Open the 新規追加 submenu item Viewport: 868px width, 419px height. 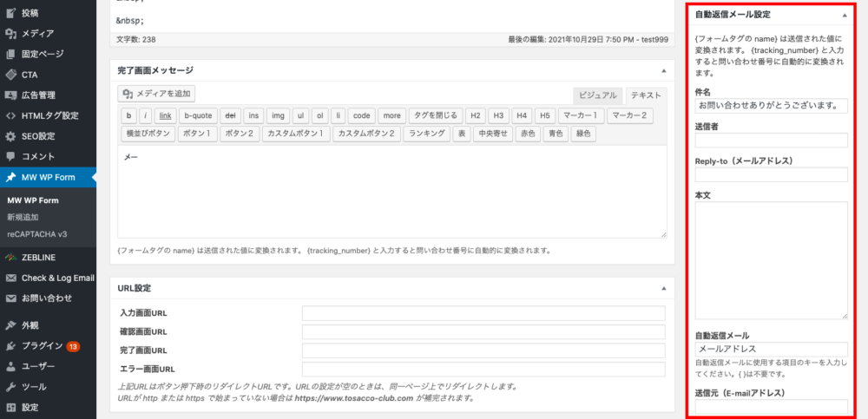point(23,217)
